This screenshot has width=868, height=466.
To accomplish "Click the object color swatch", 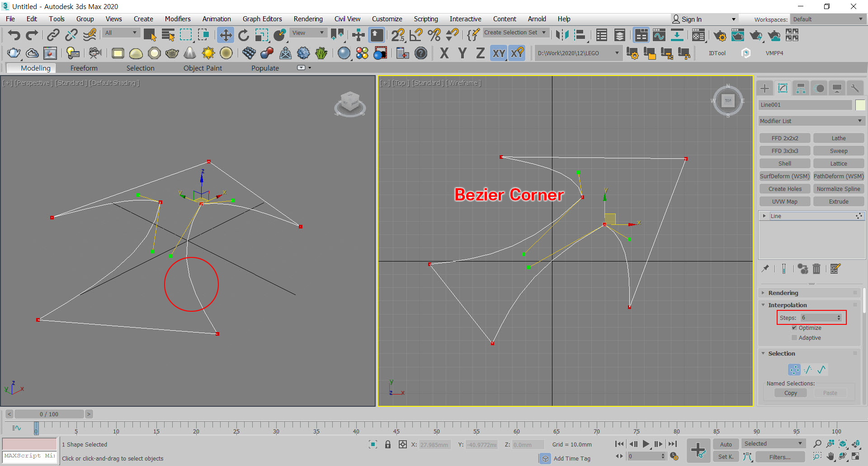I will (860, 105).
